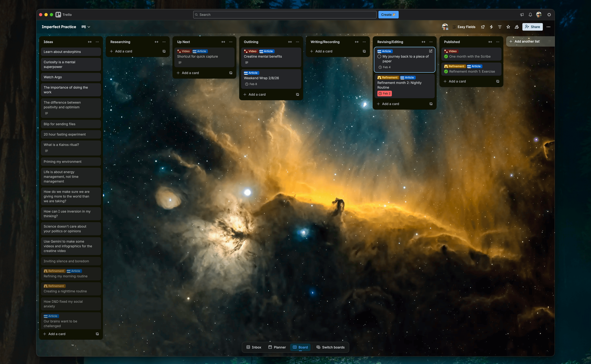Screen dimensions: 591x364
Task: Click the red Feb 2 due date badge
Action: (384, 94)
